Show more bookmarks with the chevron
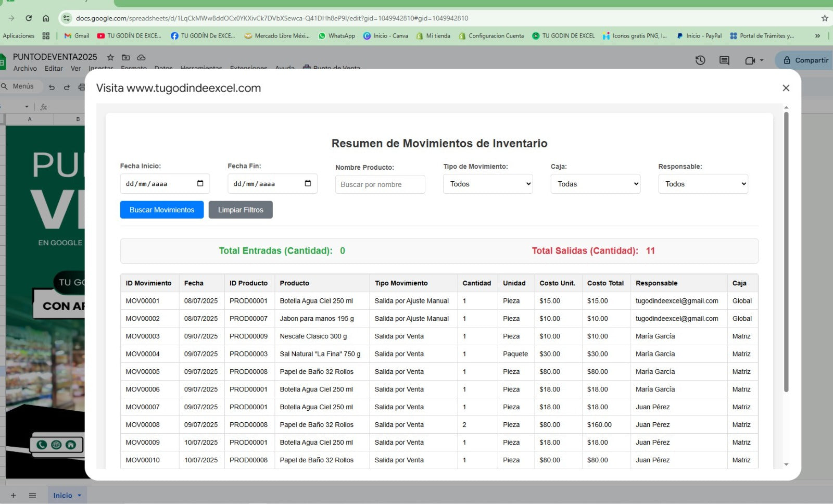Image resolution: width=833 pixels, height=504 pixels. point(817,36)
